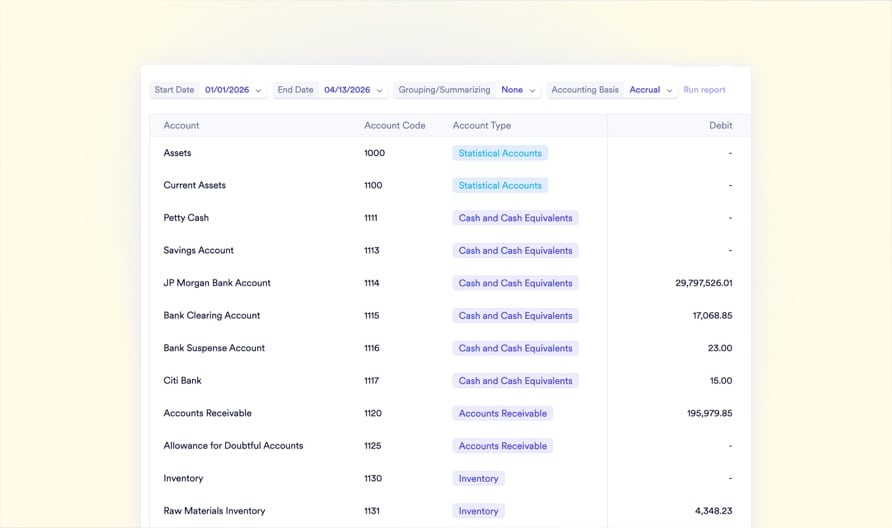Click Allowance for Doubtful Accounts name
892x528 pixels.
[233, 446]
